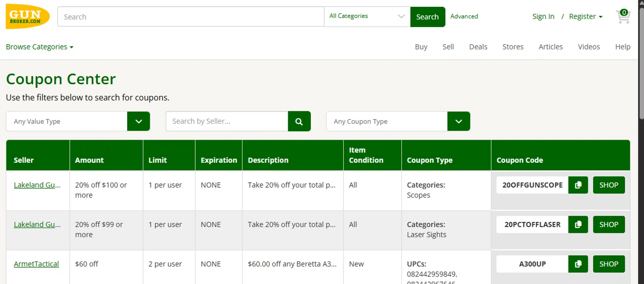This screenshot has width=644, height=284.
Task: Copy the 20PCTOFFLASER coupon code
Action: (x=578, y=225)
